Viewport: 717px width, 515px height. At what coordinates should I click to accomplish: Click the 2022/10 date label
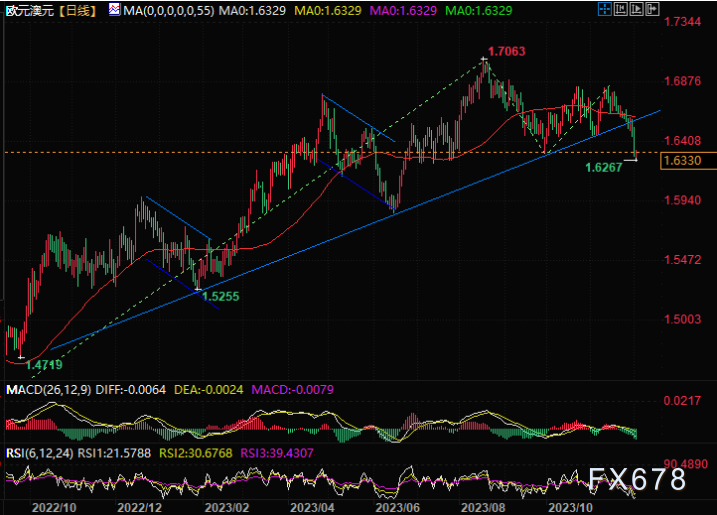pos(54,507)
